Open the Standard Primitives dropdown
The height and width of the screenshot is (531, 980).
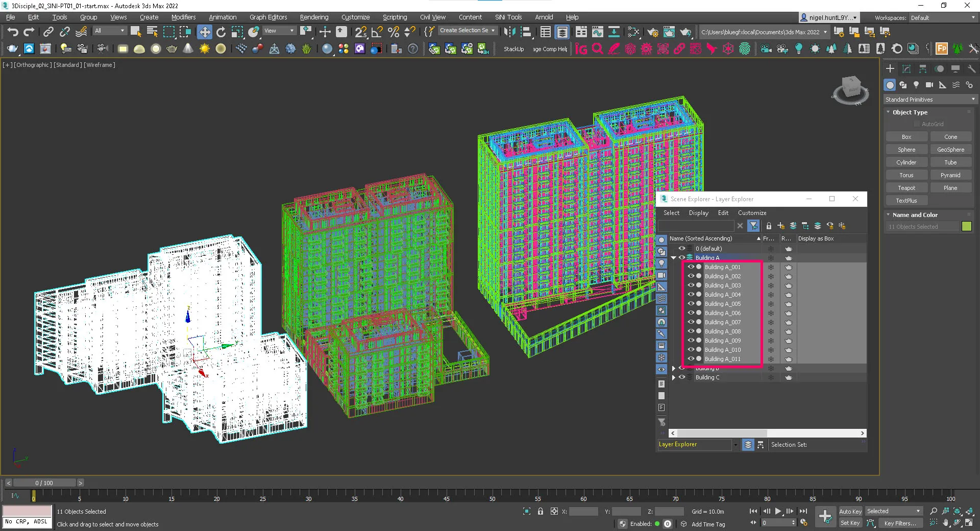[930, 100]
